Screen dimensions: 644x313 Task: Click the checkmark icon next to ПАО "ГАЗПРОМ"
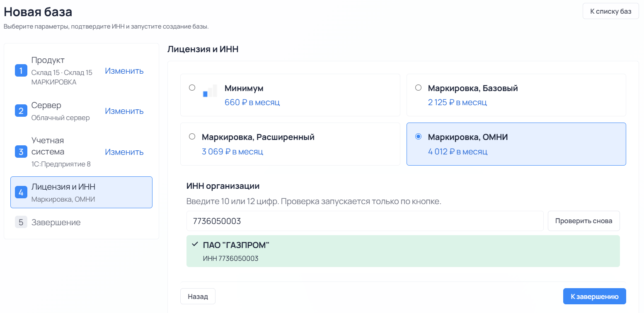click(x=195, y=245)
